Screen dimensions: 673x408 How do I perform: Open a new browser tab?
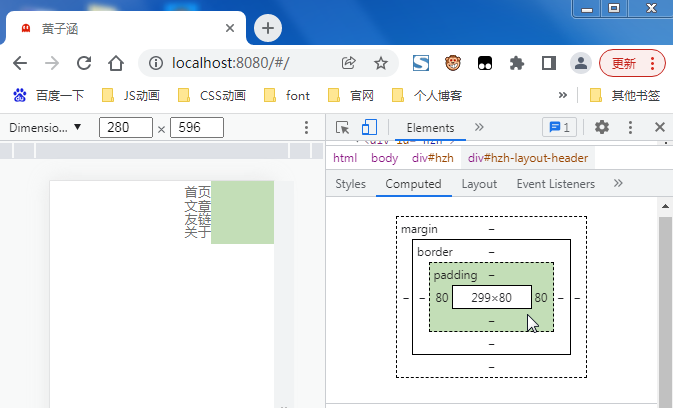pyautogui.click(x=268, y=28)
